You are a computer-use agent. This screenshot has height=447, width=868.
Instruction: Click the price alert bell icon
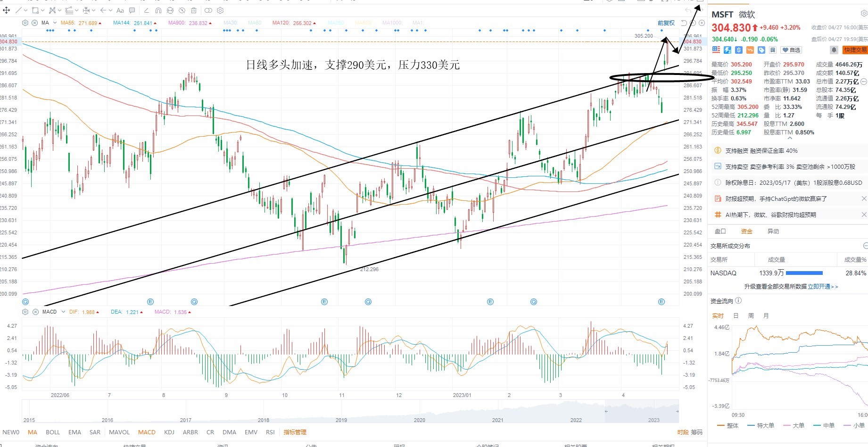[834, 50]
